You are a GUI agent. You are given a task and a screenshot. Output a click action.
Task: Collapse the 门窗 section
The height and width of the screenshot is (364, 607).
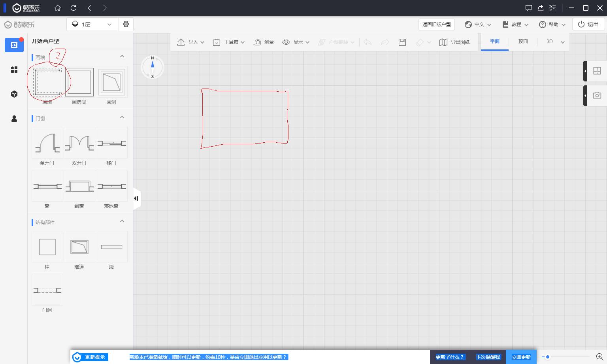[x=122, y=117]
